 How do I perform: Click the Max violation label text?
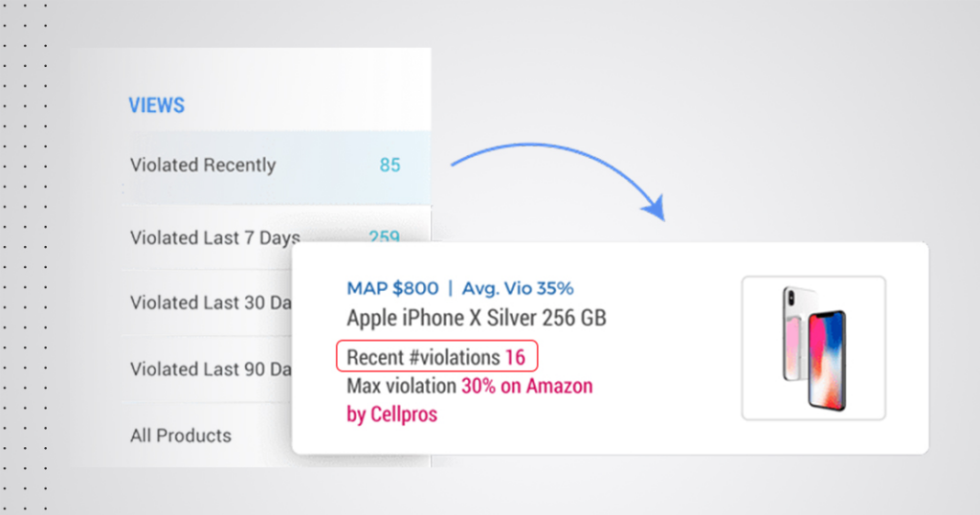[x=401, y=387]
